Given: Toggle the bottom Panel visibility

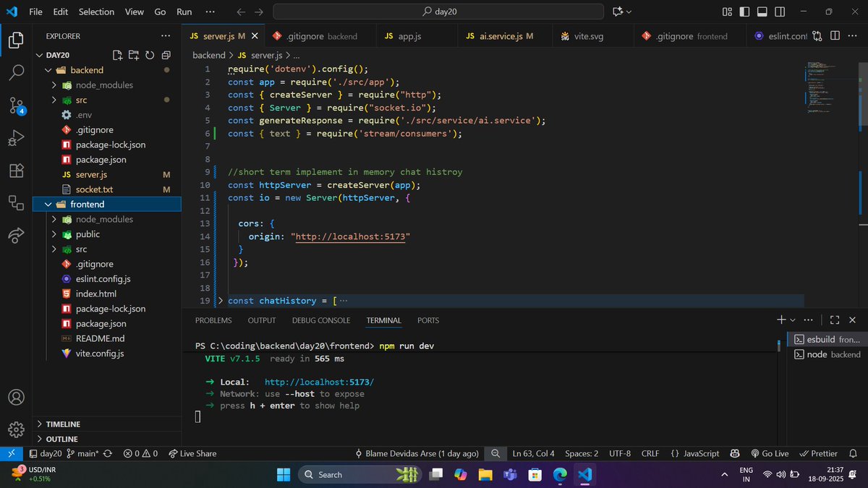Looking at the screenshot, I should (762, 12).
